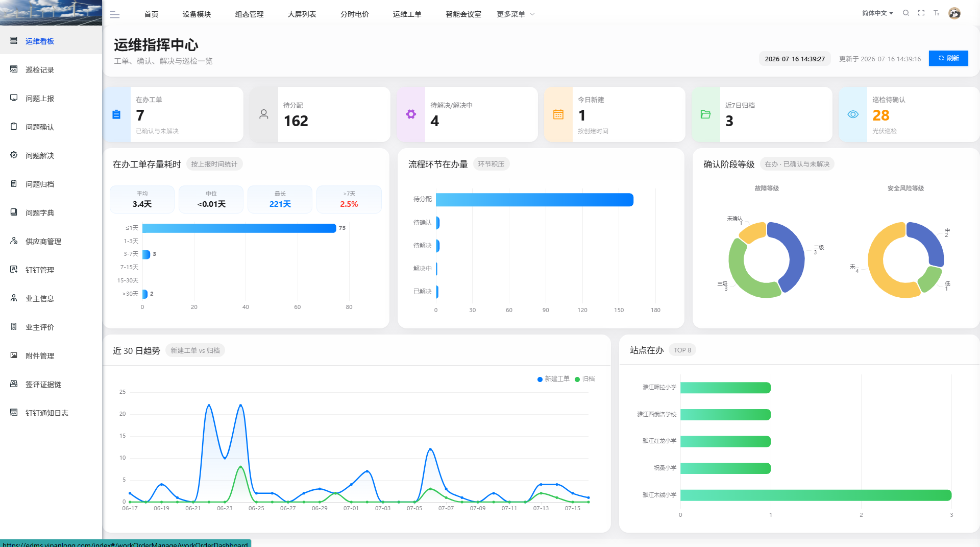This screenshot has width=980, height=547.
Task: Click the 巡检待确认 eye icon
Action: click(853, 114)
